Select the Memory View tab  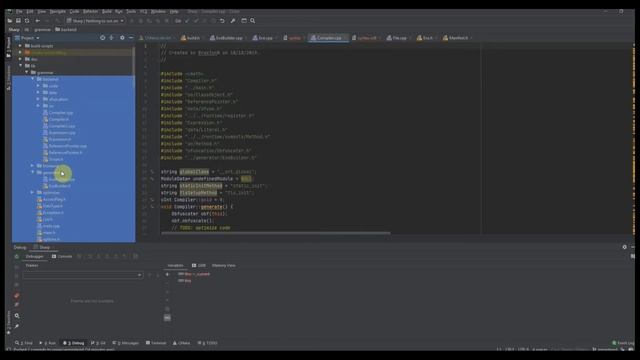pyautogui.click(x=224, y=266)
